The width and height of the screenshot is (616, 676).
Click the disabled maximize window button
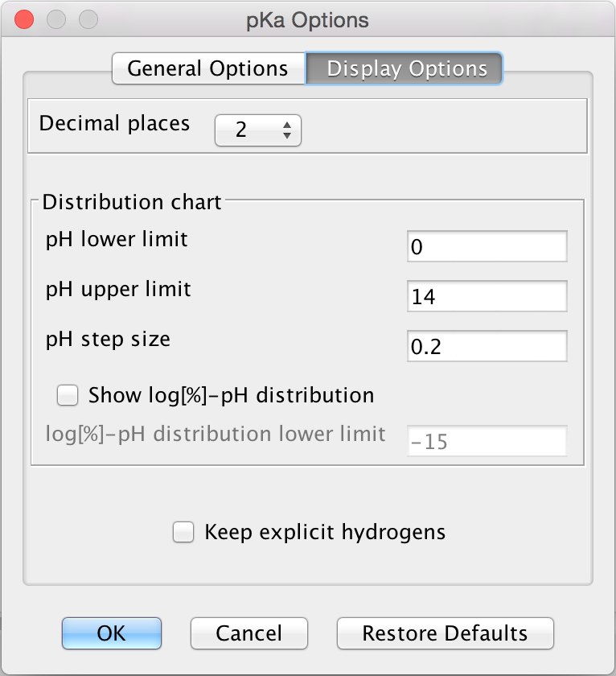click(x=88, y=19)
